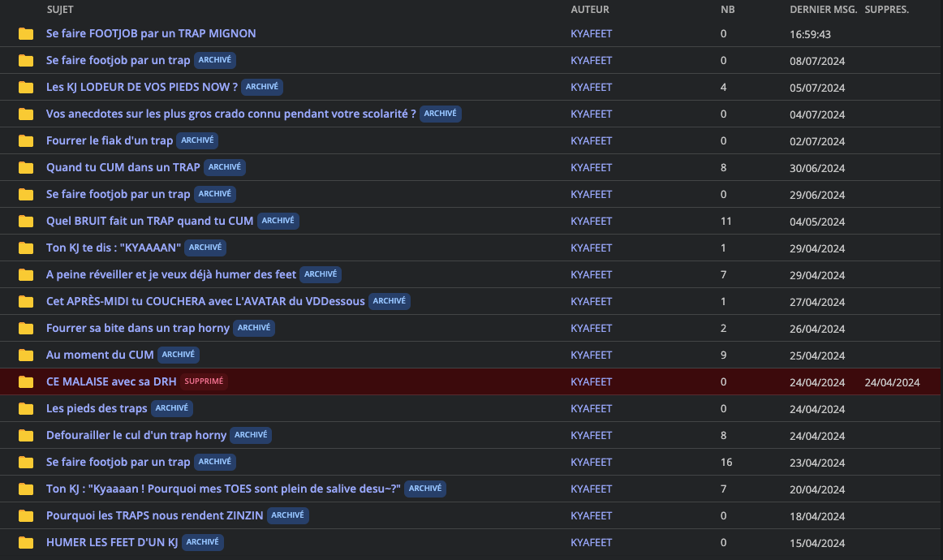Click ARCHIVÉ badge next to 'Pourquoi mes TOES' topic

[425, 489]
